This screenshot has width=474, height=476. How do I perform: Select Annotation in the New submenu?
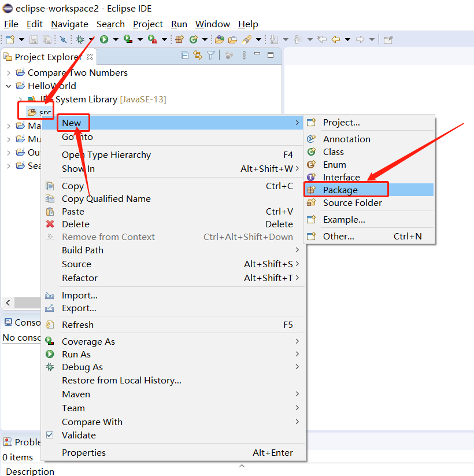click(369, 139)
